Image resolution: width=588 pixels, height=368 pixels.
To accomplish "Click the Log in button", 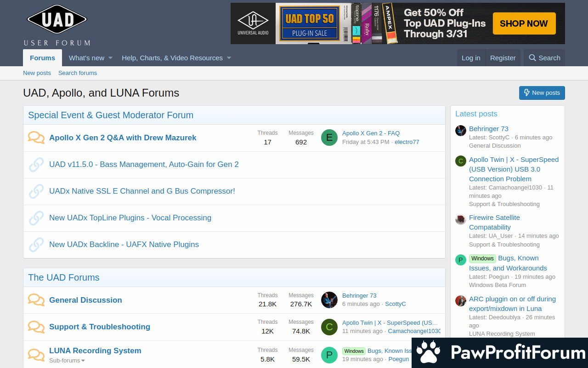I will pos(471,58).
